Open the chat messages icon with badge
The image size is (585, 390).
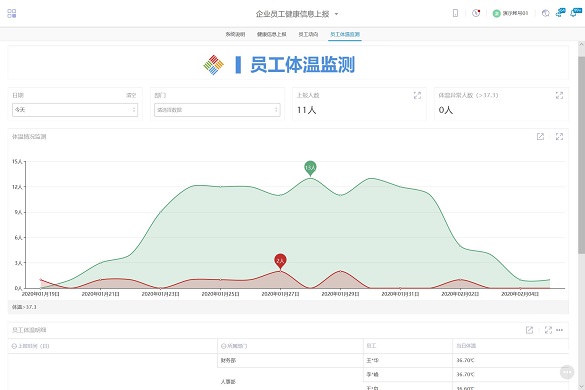[560, 13]
